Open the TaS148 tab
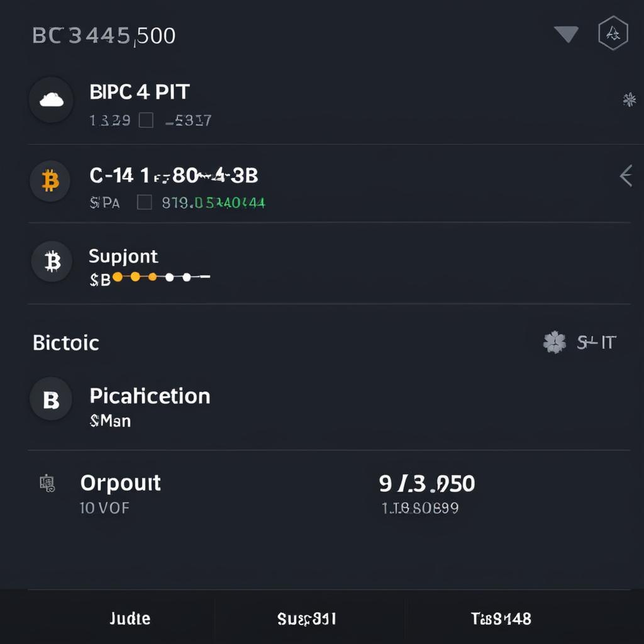The width and height of the screenshot is (644, 644). click(x=500, y=618)
